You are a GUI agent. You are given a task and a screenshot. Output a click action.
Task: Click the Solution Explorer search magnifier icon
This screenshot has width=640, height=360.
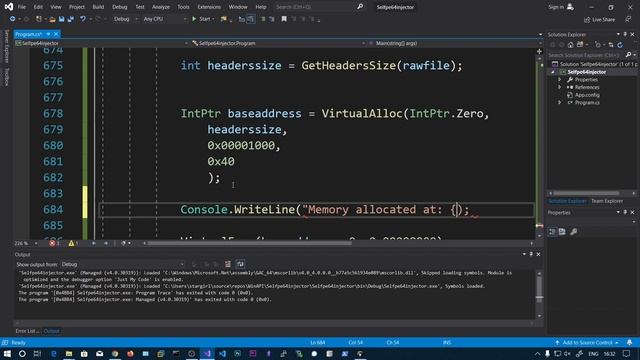point(628,55)
